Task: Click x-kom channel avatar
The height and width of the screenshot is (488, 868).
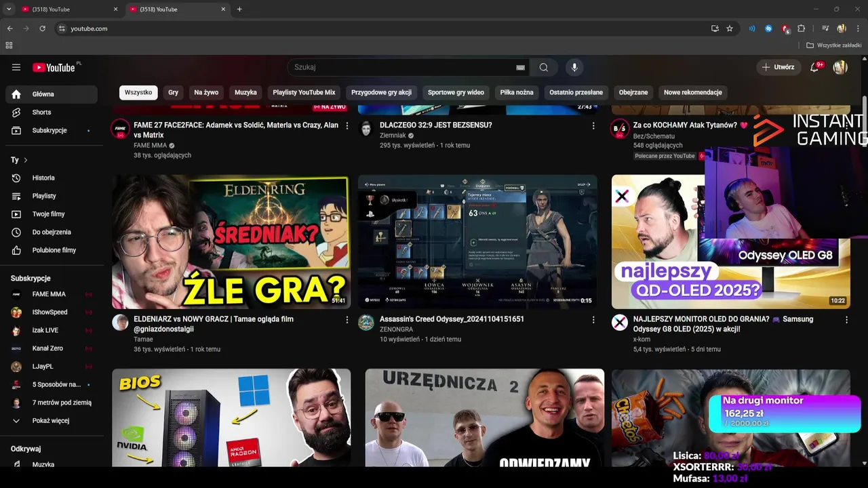Action: point(620,323)
